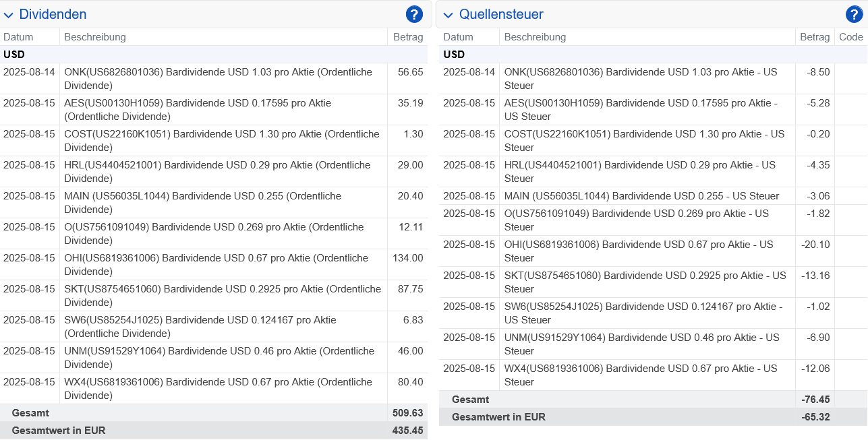Click MAIN US Steuer description
868x440 pixels.
641,196
